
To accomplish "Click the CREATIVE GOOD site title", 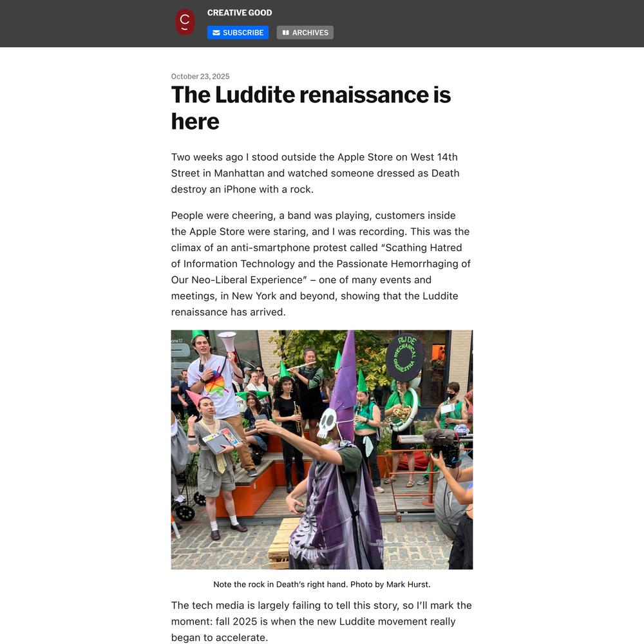I will pyautogui.click(x=240, y=13).
